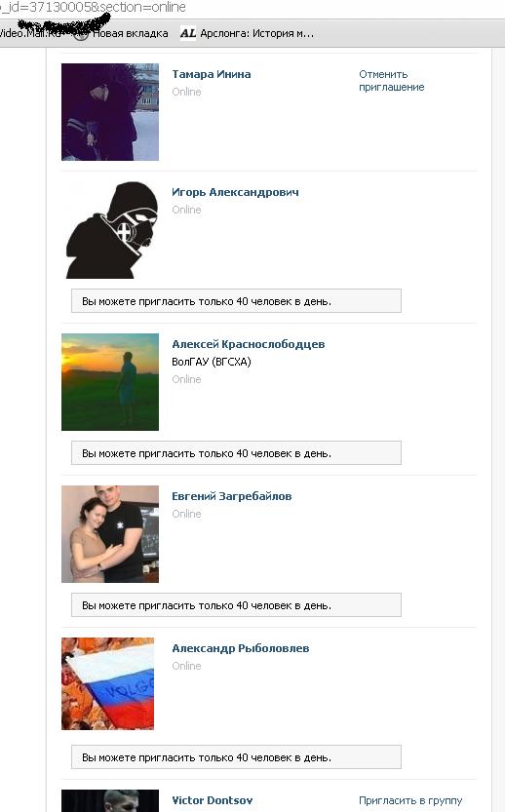Open Алексей Краснослободцев name link
The height and width of the screenshot is (812, 505).
pos(248,344)
